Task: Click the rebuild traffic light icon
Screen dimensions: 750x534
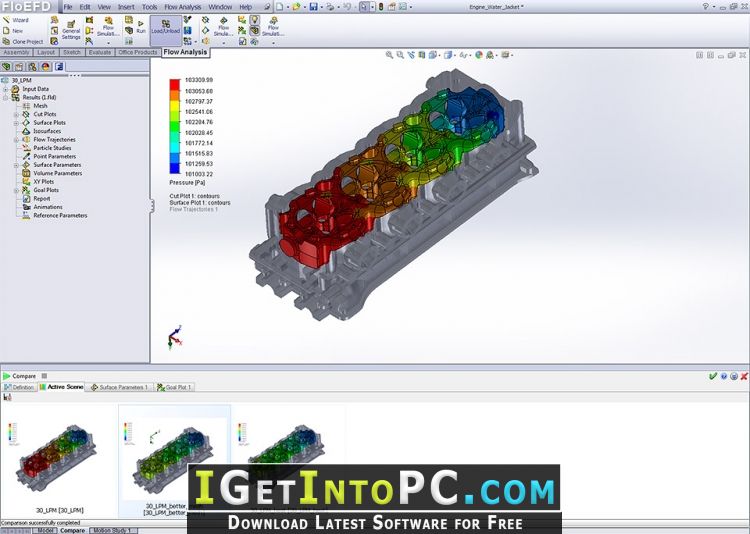Action: 381,7
